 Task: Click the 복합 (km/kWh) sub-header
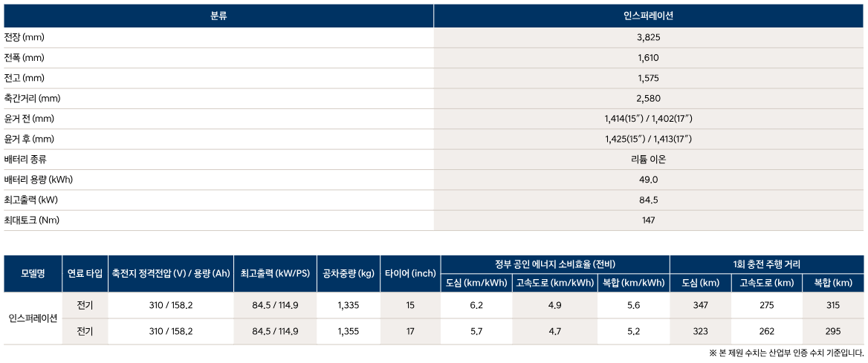tap(634, 283)
